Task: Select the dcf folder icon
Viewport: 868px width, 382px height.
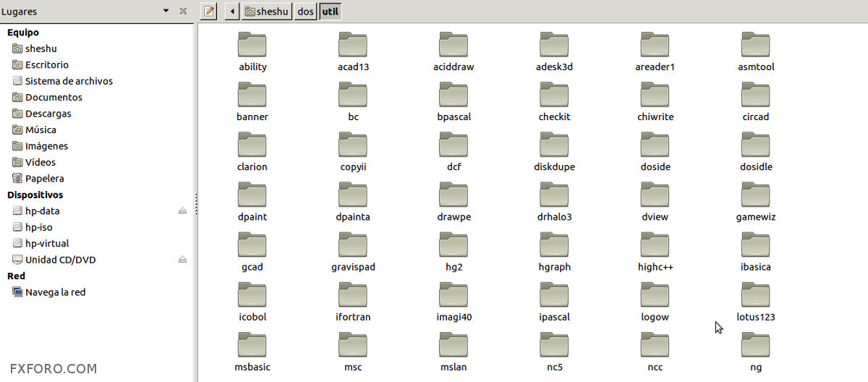Action: (x=454, y=145)
